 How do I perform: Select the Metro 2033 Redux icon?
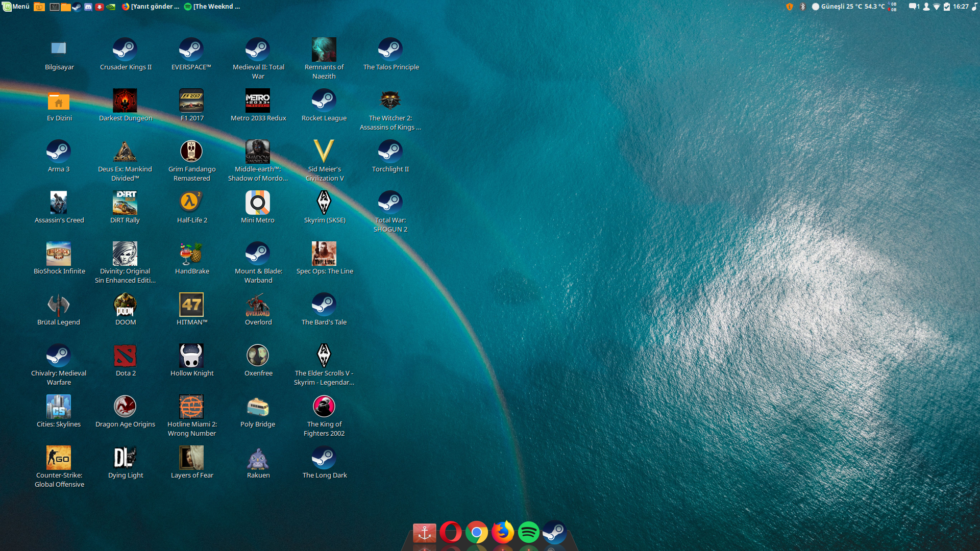(x=258, y=100)
